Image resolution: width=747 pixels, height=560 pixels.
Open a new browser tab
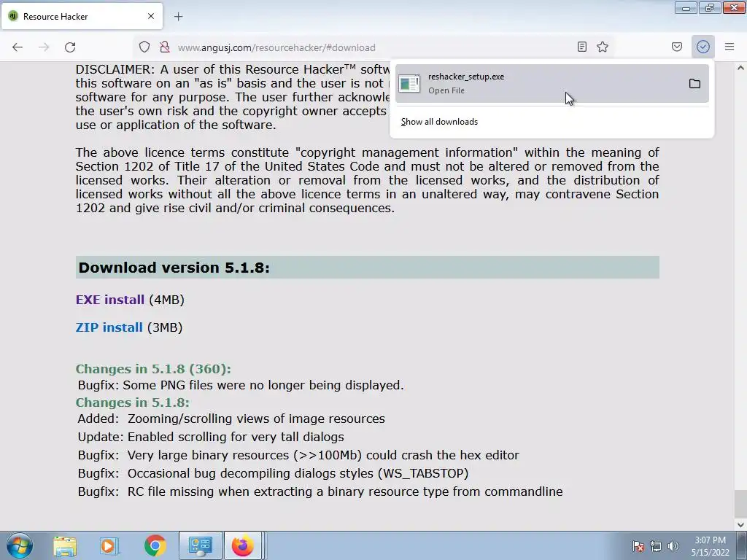click(178, 17)
